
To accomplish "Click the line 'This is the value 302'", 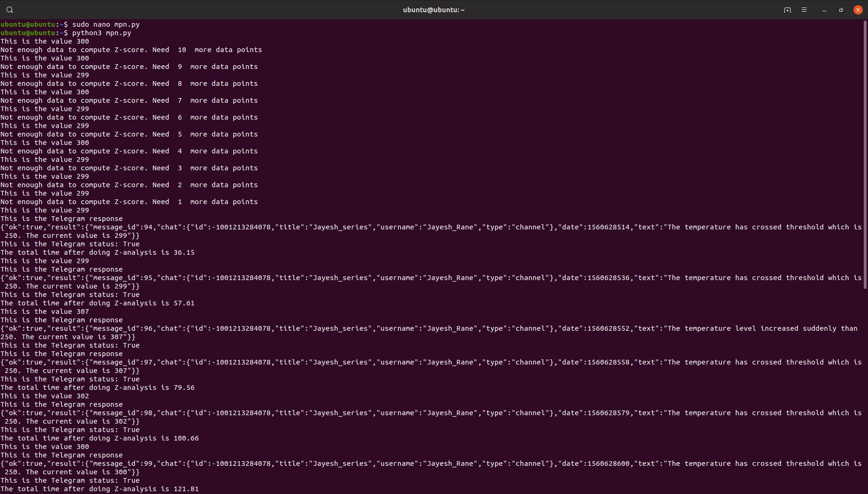I will tap(45, 396).
